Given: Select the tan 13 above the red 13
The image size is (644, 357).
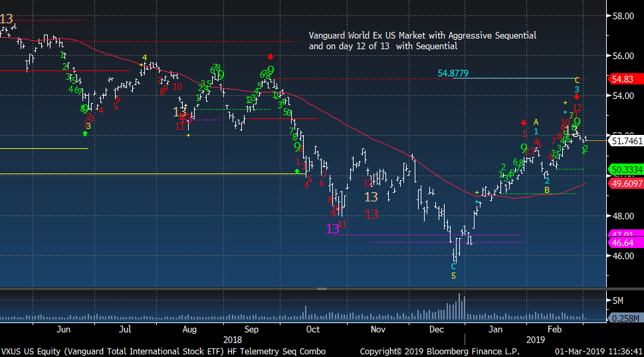Looking at the screenshot, I should pyautogui.click(x=372, y=197).
